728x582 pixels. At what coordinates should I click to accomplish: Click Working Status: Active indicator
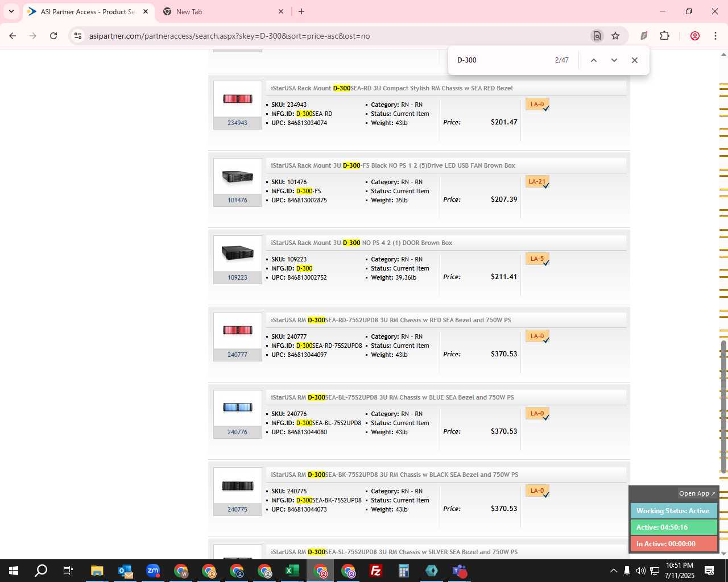[673, 511]
